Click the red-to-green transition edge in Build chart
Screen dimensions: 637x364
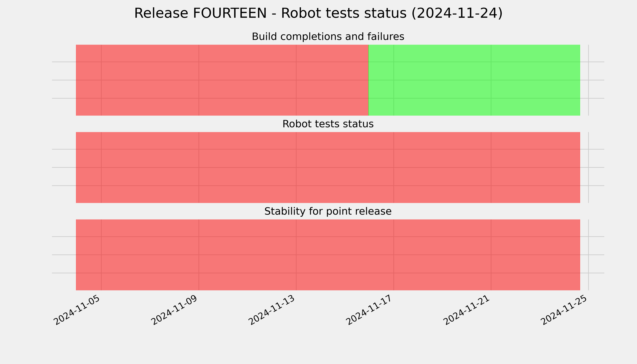[x=369, y=80]
